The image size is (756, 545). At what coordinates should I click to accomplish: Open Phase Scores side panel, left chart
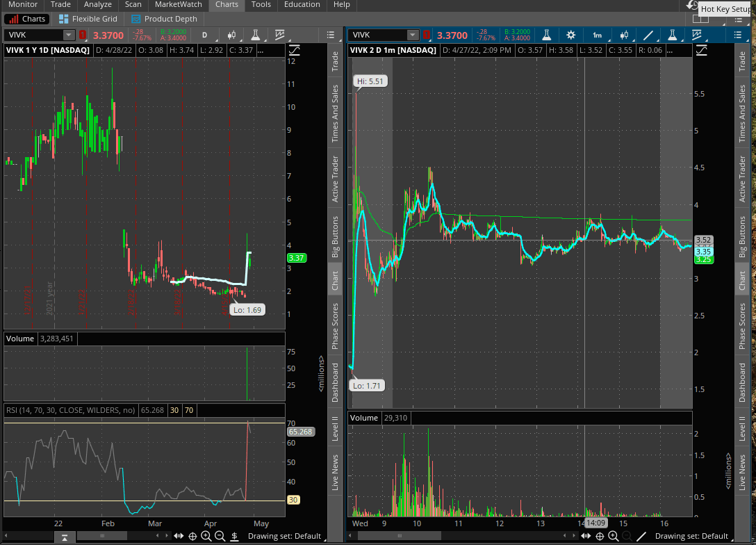coord(335,326)
